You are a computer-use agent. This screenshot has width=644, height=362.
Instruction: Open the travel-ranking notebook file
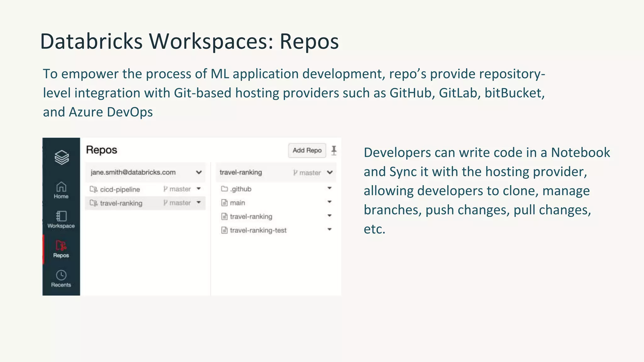pos(251,217)
